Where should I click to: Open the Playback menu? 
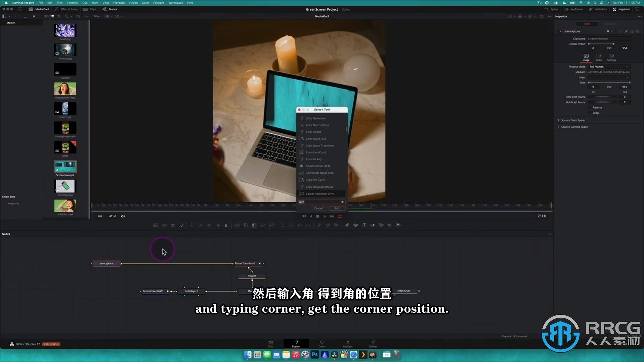pos(119,3)
